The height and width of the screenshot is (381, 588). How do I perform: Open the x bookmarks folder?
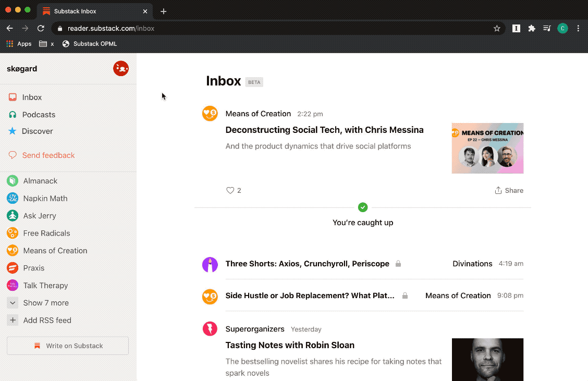point(46,44)
